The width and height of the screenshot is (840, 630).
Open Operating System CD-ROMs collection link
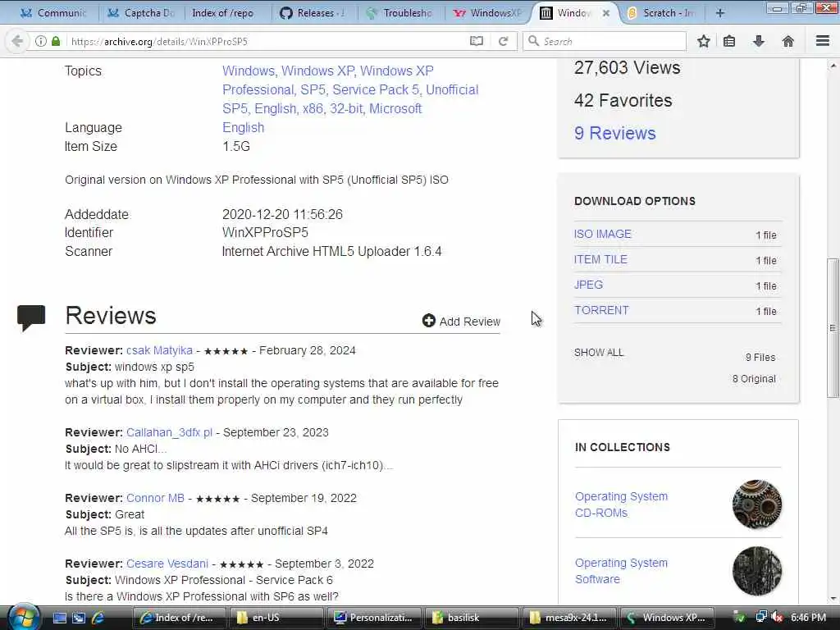622,504
